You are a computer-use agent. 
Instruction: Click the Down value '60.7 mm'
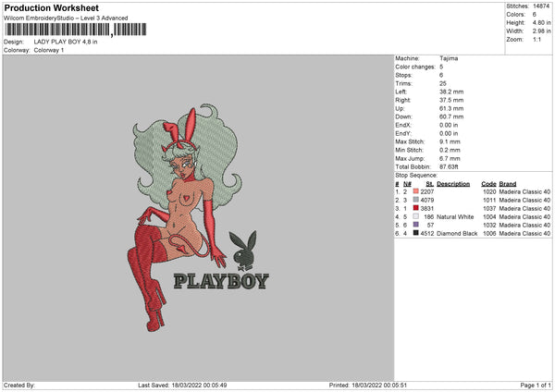(451, 116)
